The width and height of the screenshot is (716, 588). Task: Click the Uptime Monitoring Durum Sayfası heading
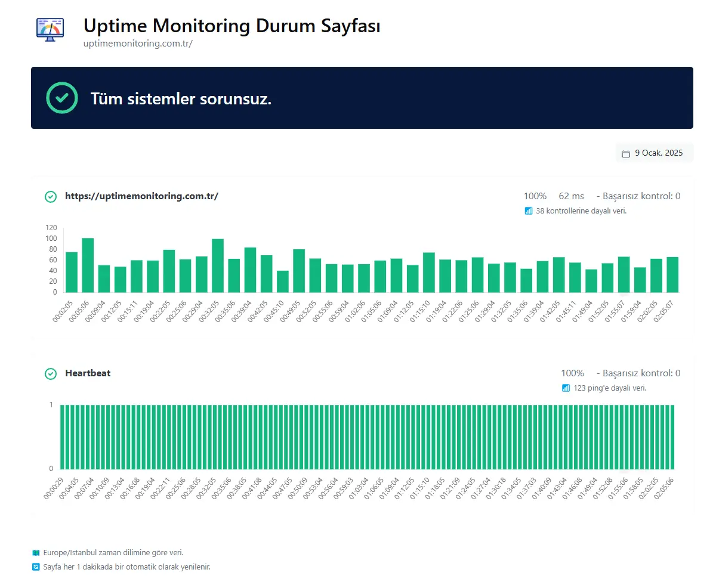click(232, 26)
